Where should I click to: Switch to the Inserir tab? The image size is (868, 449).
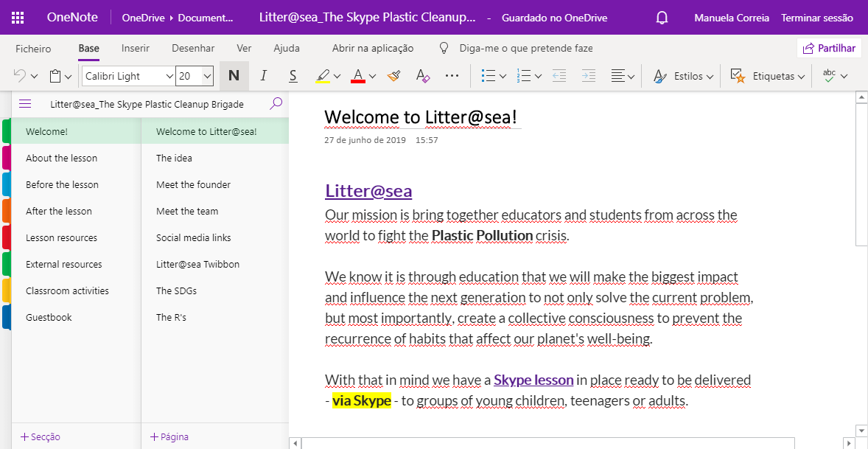pos(136,48)
